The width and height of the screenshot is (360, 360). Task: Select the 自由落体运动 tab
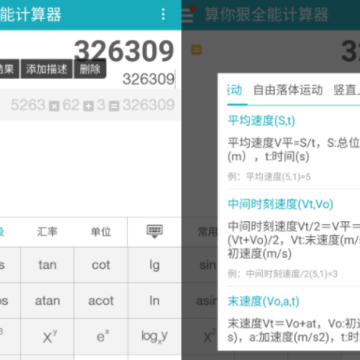pos(288,90)
